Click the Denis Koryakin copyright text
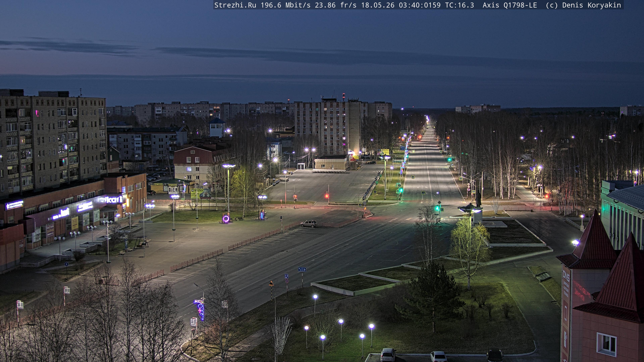 pos(592,5)
